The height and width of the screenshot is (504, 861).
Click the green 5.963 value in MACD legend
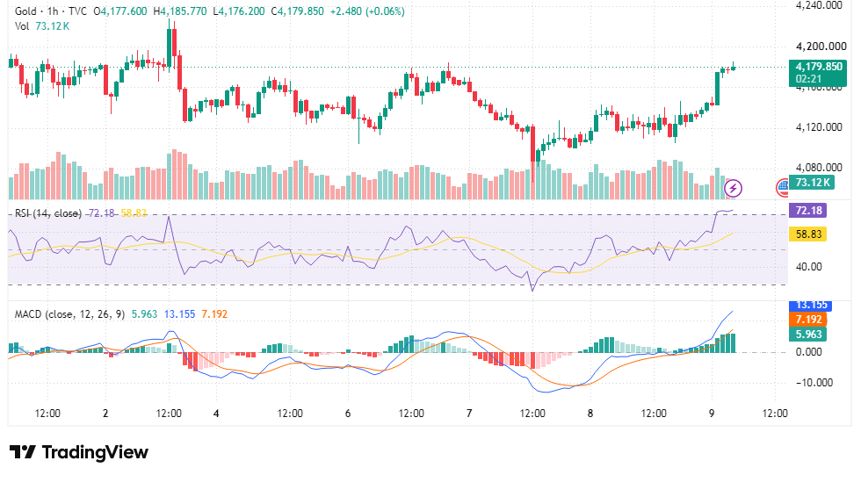(144, 314)
